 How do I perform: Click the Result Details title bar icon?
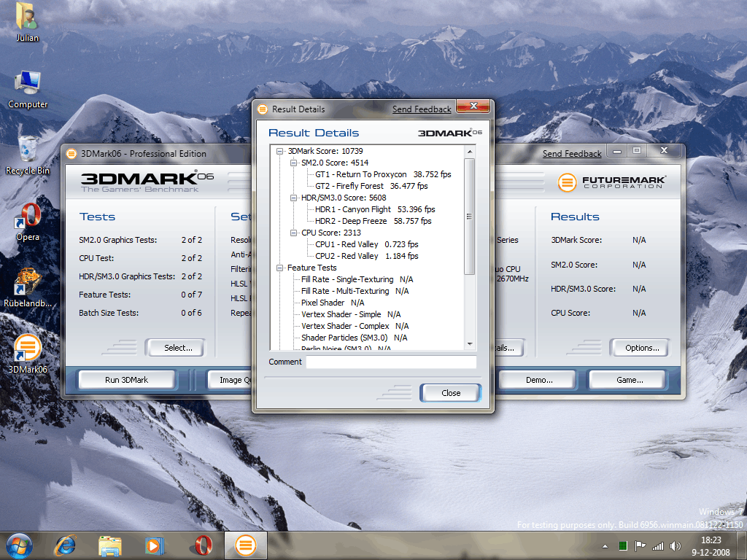tap(263, 109)
